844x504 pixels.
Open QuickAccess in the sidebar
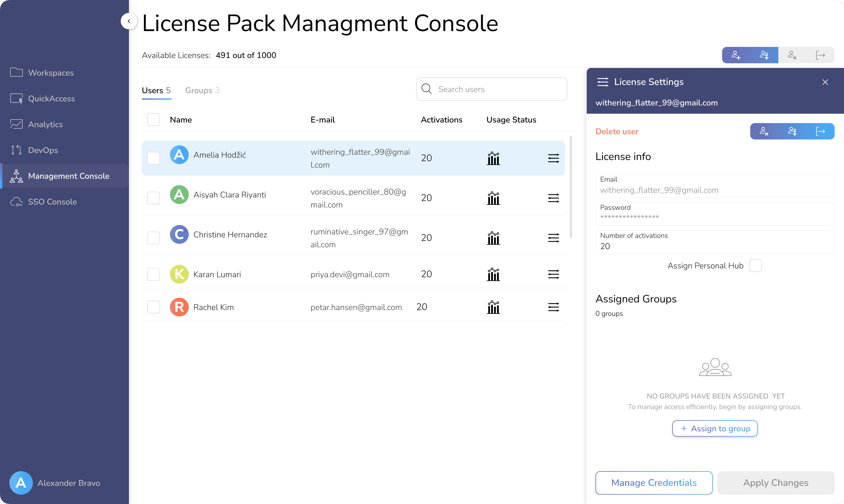(x=42, y=98)
